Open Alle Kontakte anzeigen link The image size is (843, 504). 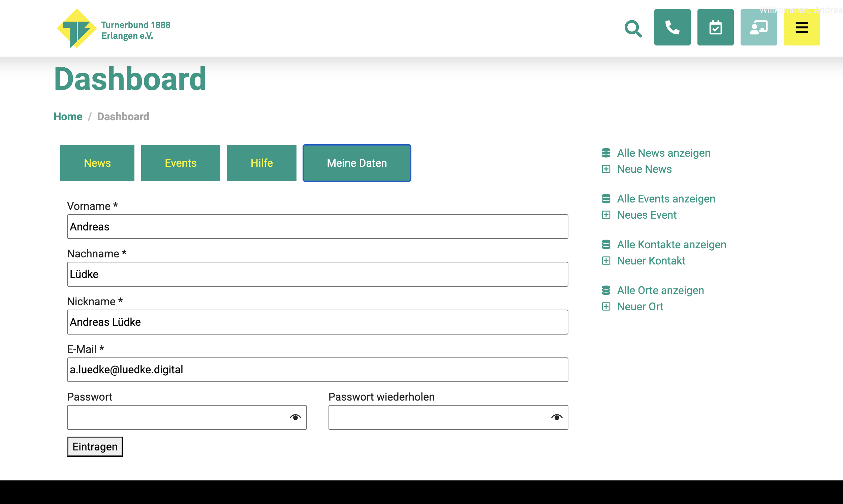(x=671, y=245)
